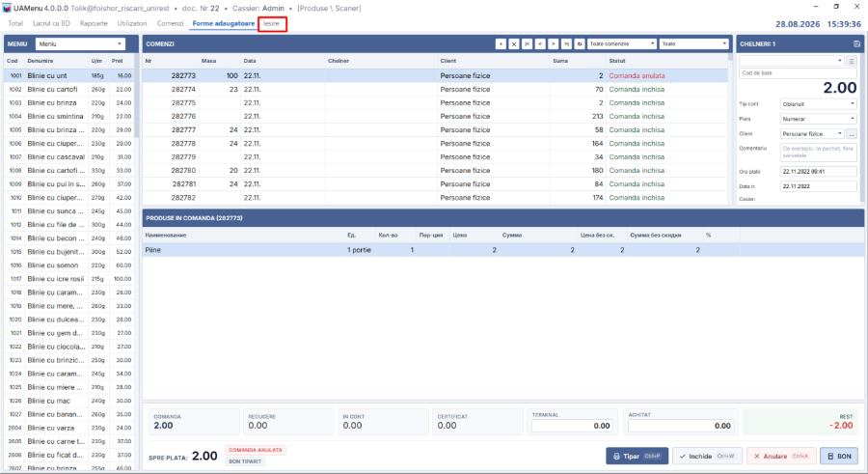This screenshot has width=868, height=474.
Task: Open the 'Forme adaugatoare' menu
Action: tap(224, 23)
